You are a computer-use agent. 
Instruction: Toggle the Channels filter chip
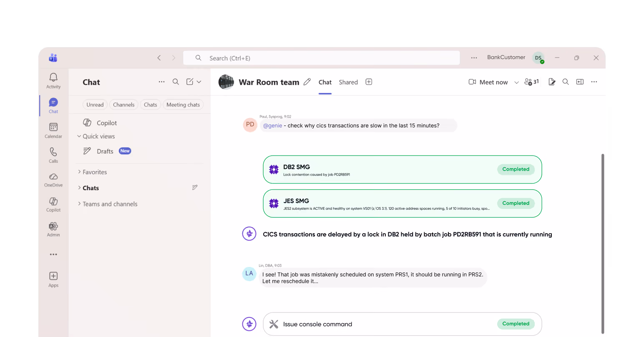pos(124,105)
